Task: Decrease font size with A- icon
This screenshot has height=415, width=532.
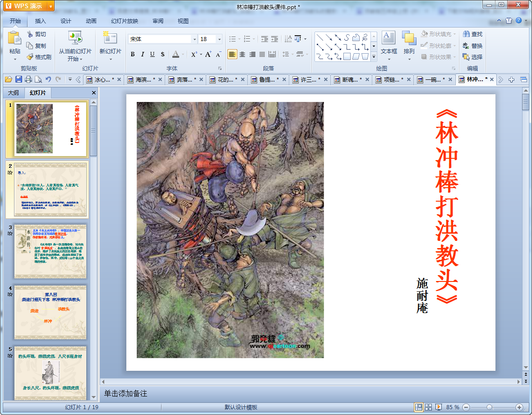Action: 218,54
